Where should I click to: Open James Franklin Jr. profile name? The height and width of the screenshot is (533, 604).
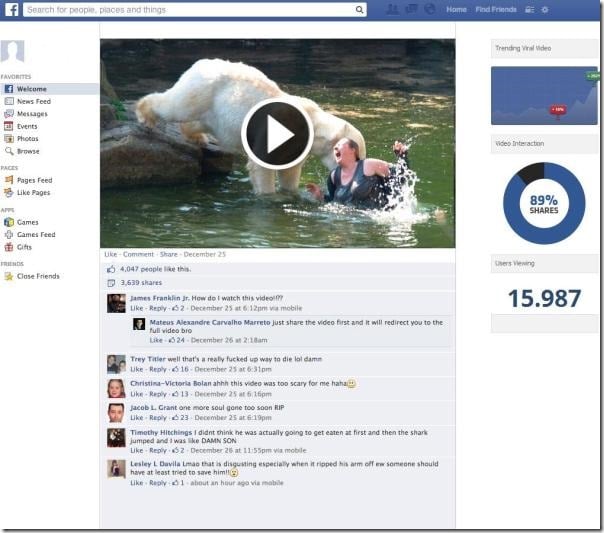(x=159, y=298)
